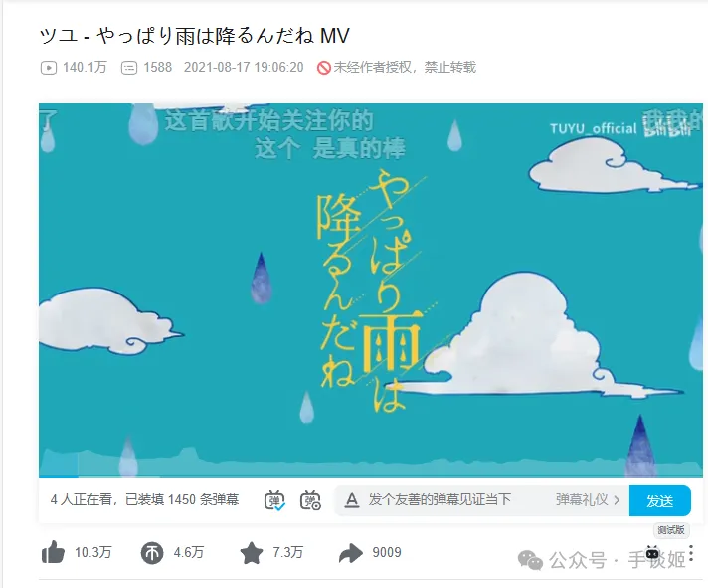Click the play count icon
This screenshot has width=708, height=588.
(49, 68)
